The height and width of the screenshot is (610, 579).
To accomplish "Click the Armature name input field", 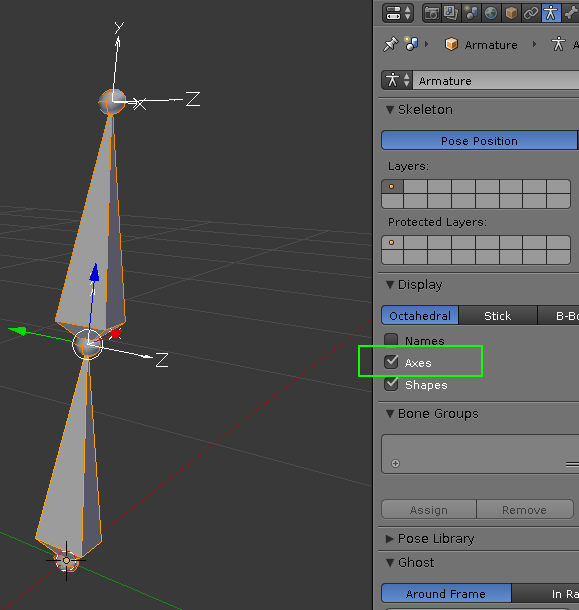I will [x=496, y=81].
